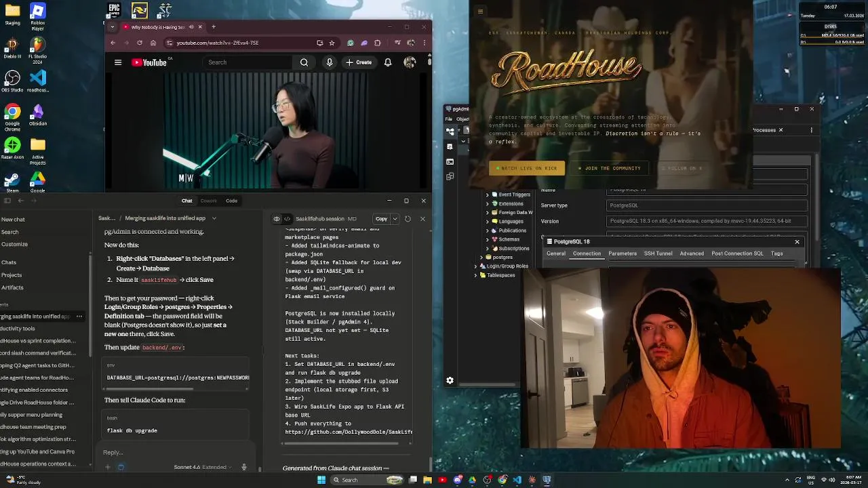The height and width of the screenshot is (488, 868).
Task: Go to Chrome's home page button
Action: 153,43
